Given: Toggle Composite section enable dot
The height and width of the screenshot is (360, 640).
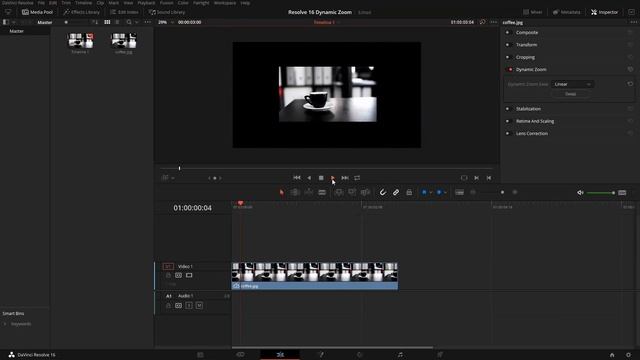Looking at the screenshot, I should (507, 32).
